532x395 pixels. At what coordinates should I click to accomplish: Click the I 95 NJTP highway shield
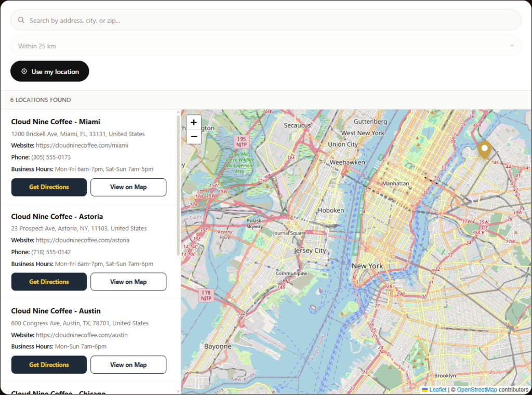[x=242, y=141]
